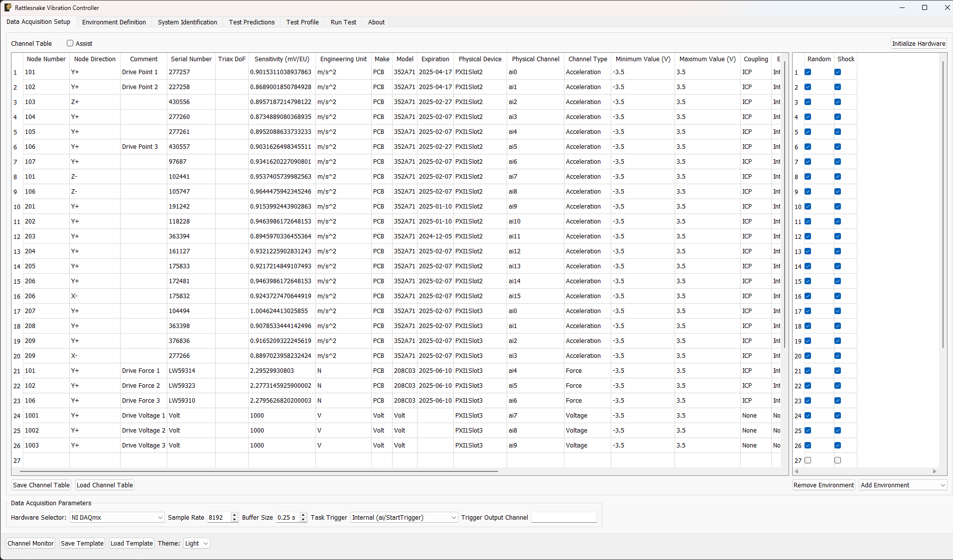Screen dimensions: 953x560
Task: Click the Buffer Size value field
Action: [288, 517]
